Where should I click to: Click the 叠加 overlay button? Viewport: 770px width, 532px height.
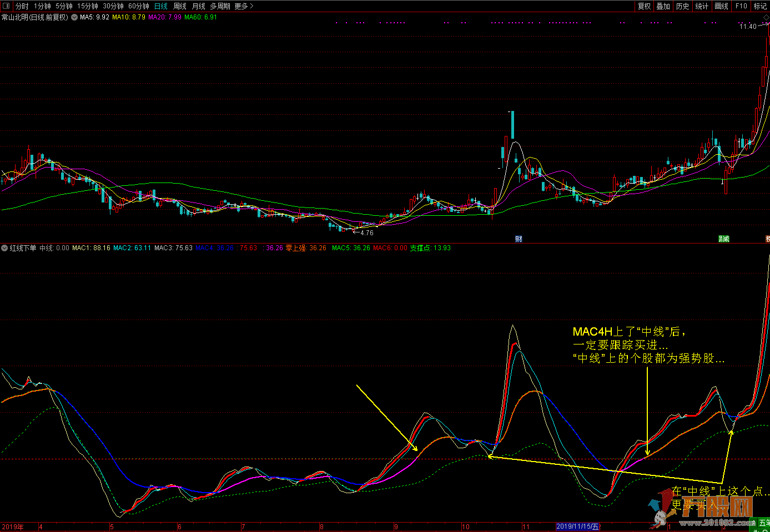pyautogui.click(x=663, y=6)
